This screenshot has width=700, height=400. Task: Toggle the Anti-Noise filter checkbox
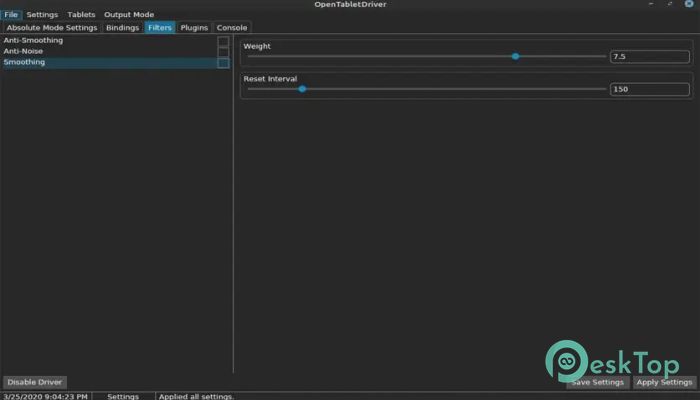click(x=223, y=52)
